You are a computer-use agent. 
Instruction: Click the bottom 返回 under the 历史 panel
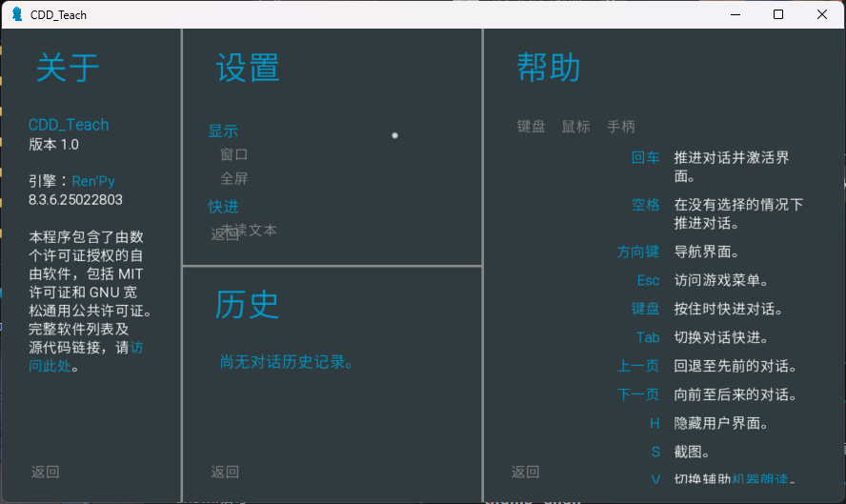225,473
